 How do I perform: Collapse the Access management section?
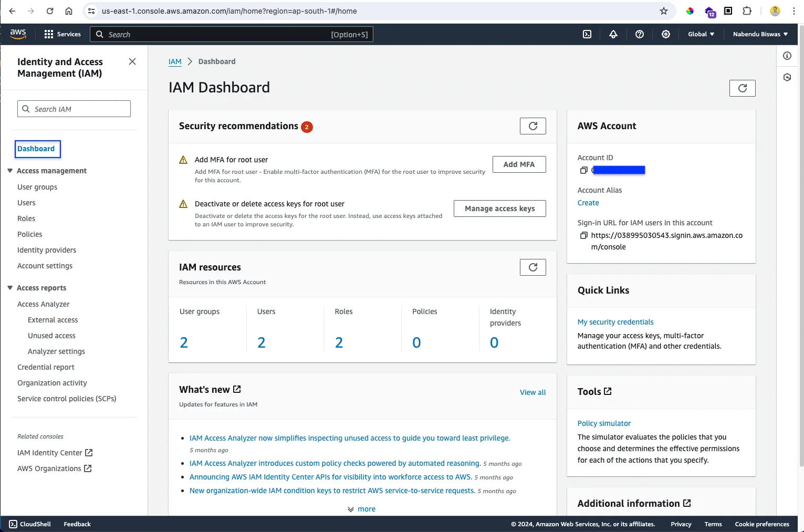pyautogui.click(x=10, y=171)
